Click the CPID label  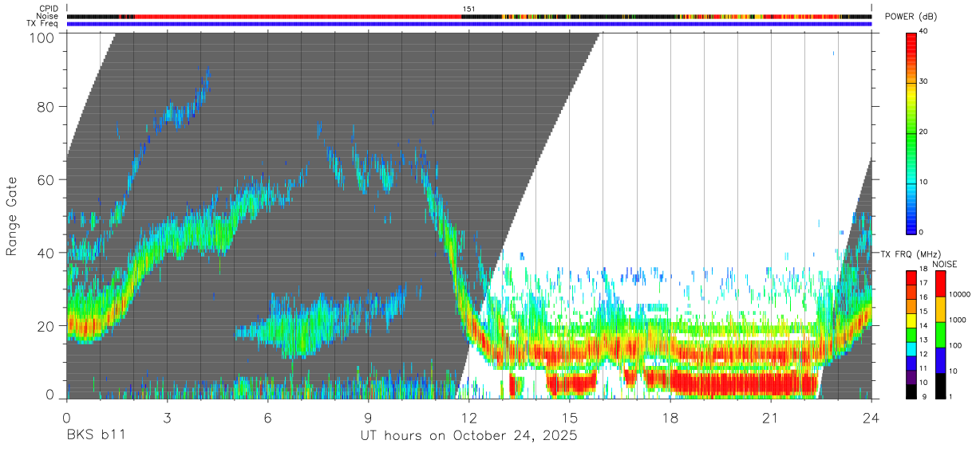pyautogui.click(x=48, y=9)
